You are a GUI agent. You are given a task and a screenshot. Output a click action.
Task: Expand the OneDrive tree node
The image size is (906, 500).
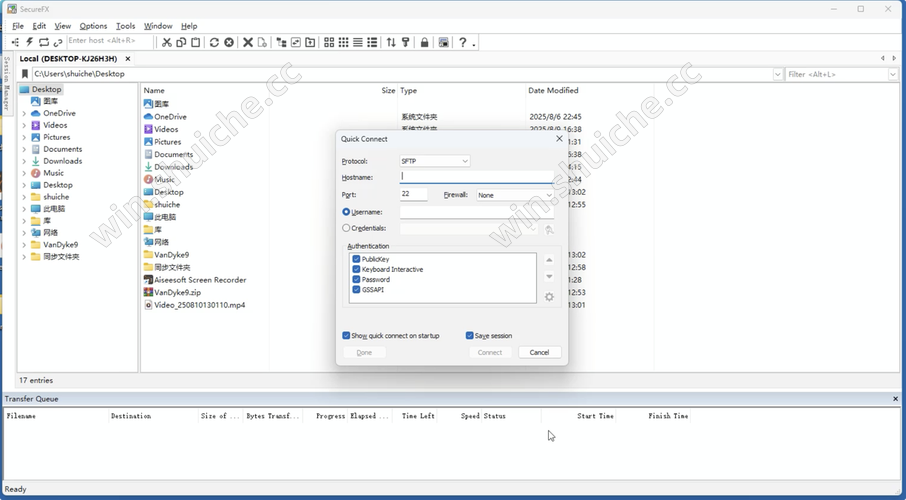click(x=24, y=113)
